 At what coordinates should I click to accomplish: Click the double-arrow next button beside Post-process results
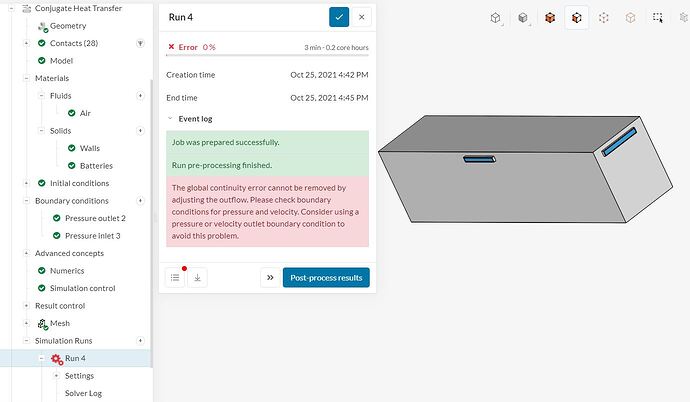(270, 278)
